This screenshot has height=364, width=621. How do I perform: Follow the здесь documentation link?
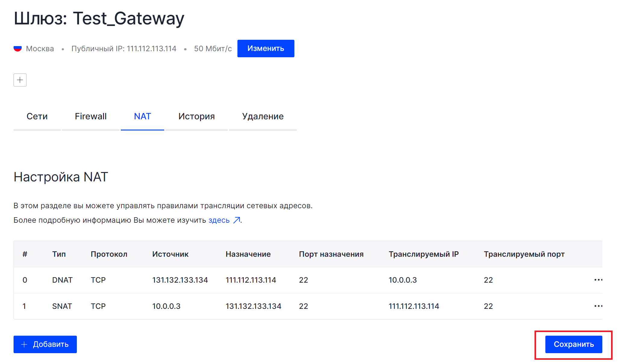point(219,220)
